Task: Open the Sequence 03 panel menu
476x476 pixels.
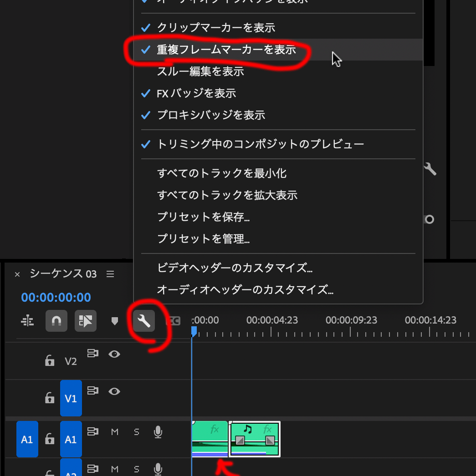Action: click(110, 273)
